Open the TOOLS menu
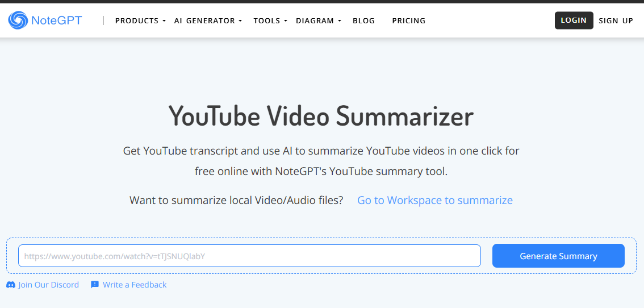Screen dimensions: 644x308 coord(266,20)
